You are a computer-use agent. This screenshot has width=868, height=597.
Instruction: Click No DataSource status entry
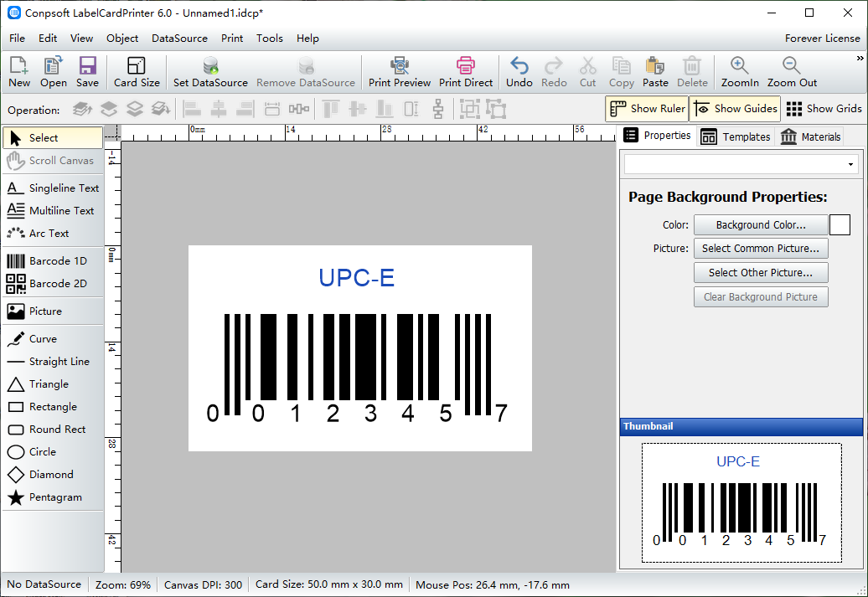44,584
